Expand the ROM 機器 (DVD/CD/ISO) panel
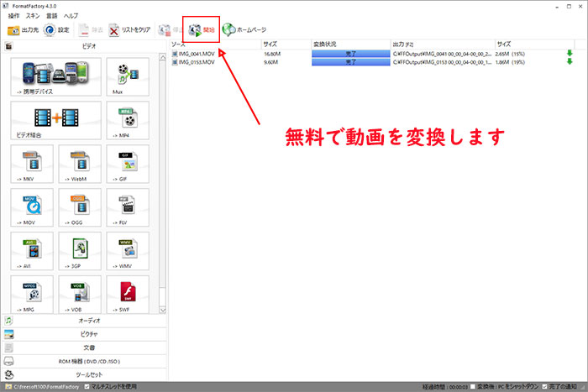The width and height of the screenshot is (588, 392). [x=84, y=361]
